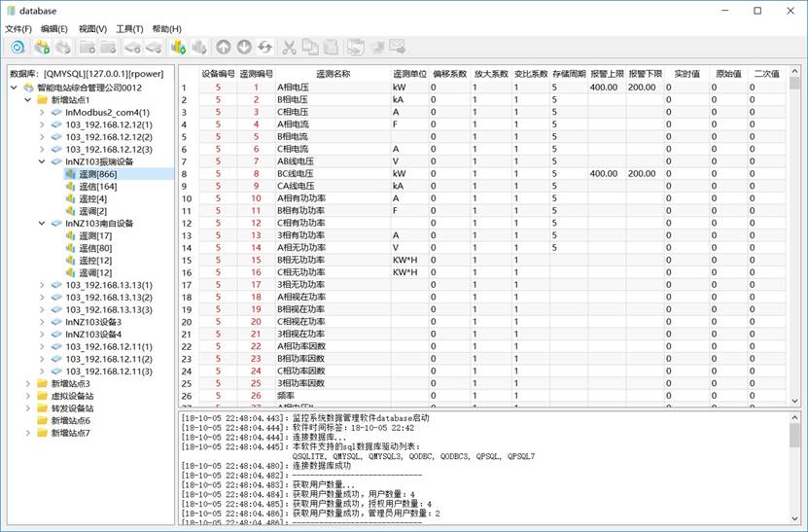Viewport: 808px width, 532px height.
Task: Click the 遥测名称 column header
Action: (333, 73)
